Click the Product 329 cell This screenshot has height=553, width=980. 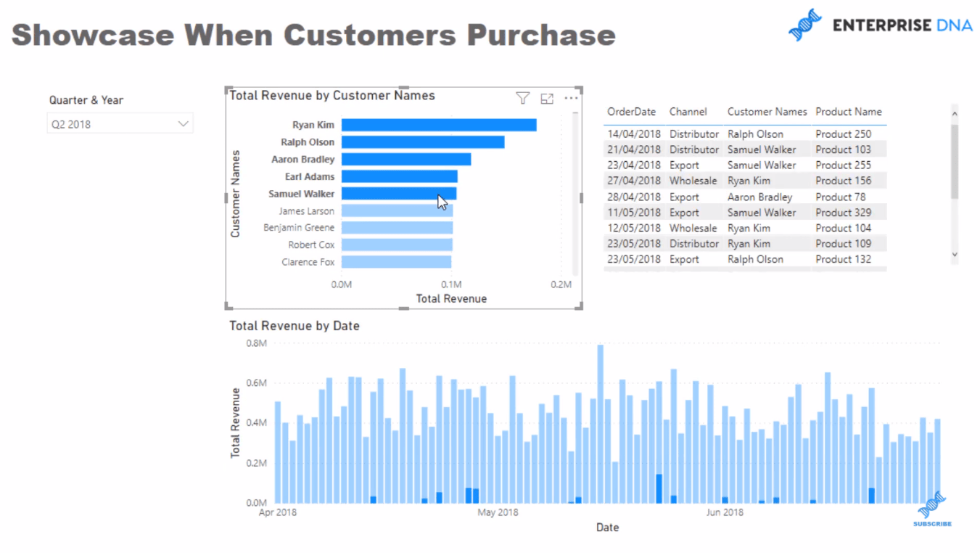click(x=844, y=213)
